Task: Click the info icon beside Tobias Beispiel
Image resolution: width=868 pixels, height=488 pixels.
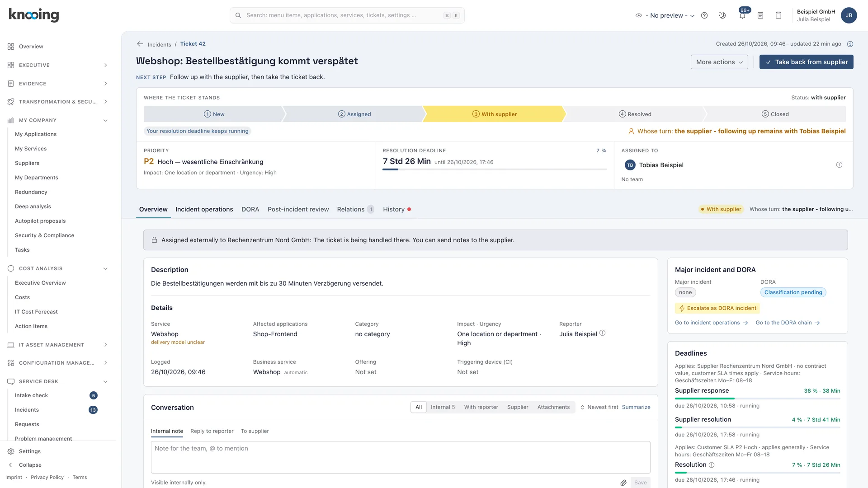Action: pyautogui.click(x=839, y=165)
